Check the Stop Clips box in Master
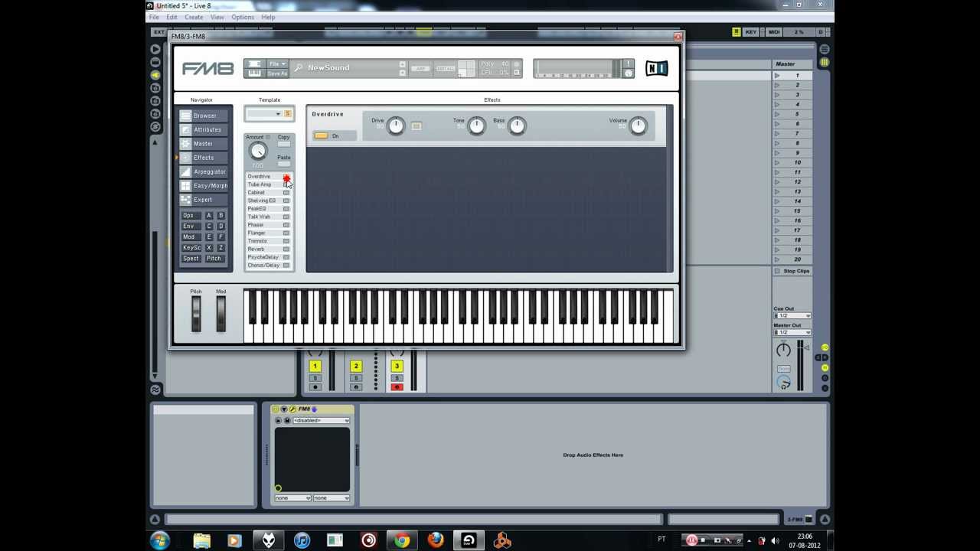The width and height of the screenshot is (980, 551). [x=778, y=271]
